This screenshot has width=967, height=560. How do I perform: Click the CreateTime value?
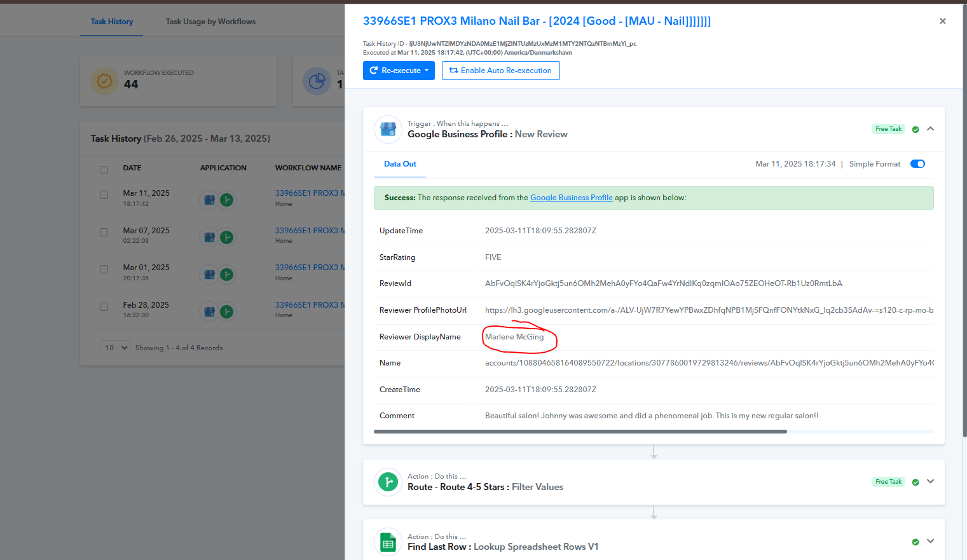pos(540,390)
